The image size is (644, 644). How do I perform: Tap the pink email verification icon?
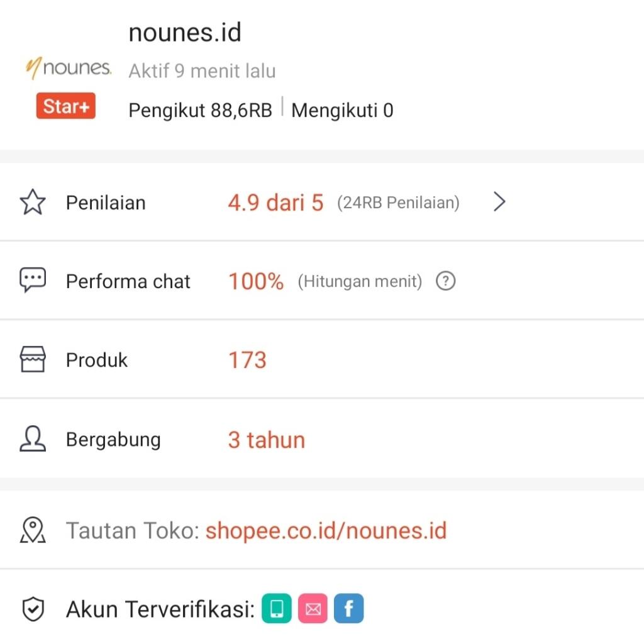(313, 609)
